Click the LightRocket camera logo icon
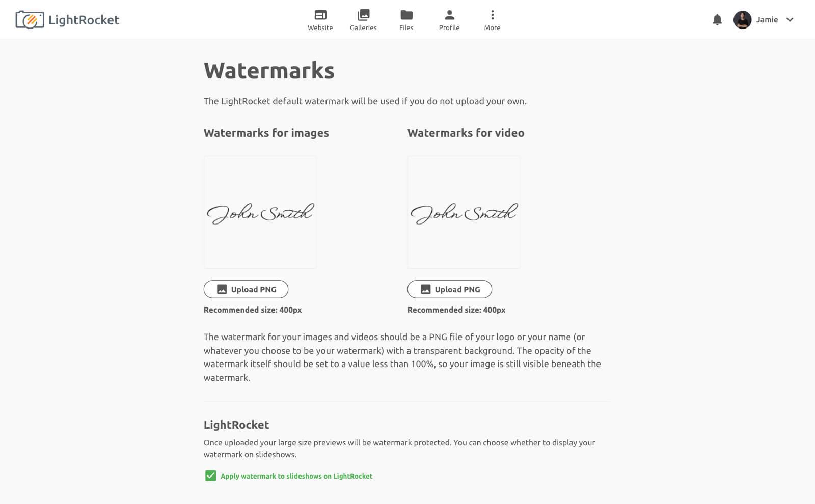 tap(30, 20)
